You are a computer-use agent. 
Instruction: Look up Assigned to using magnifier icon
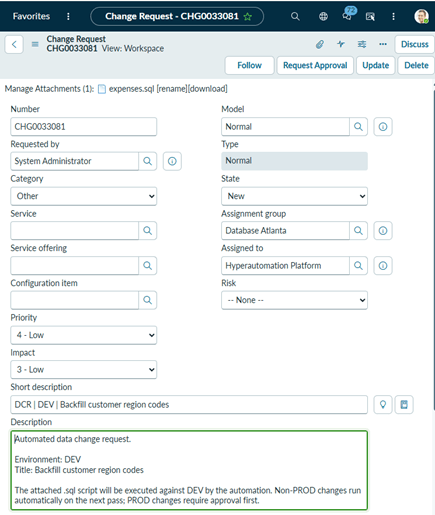[x=358, y=266]
